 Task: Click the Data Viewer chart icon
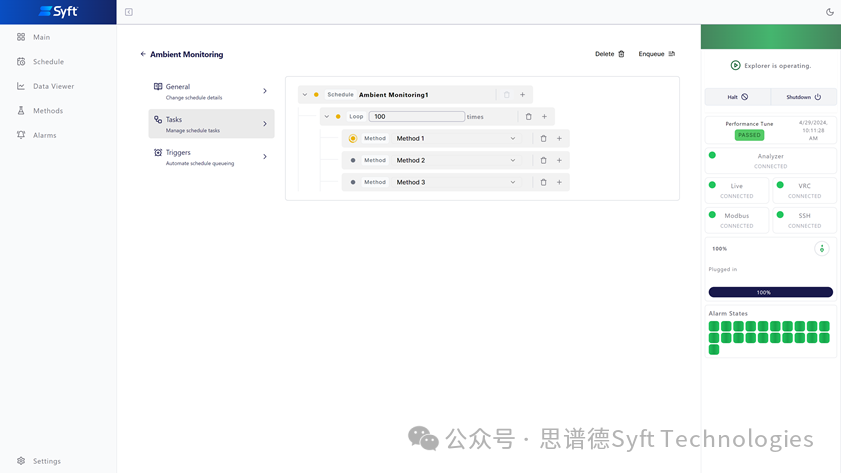(21, 86)
